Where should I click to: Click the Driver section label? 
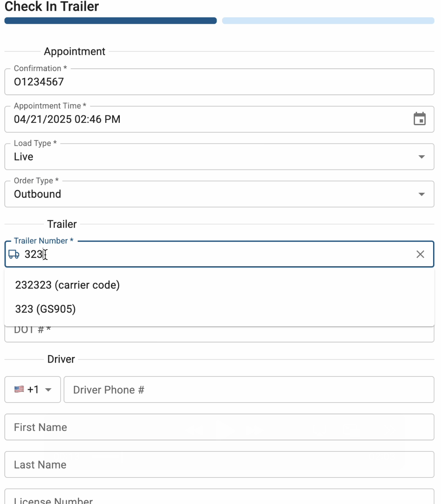61,359
